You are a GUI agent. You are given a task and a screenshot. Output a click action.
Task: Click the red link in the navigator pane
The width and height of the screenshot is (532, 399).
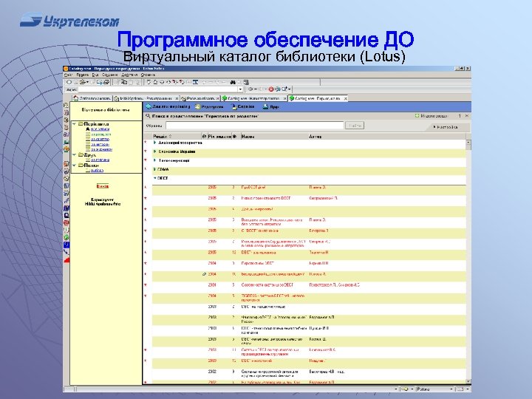(103, 186)
